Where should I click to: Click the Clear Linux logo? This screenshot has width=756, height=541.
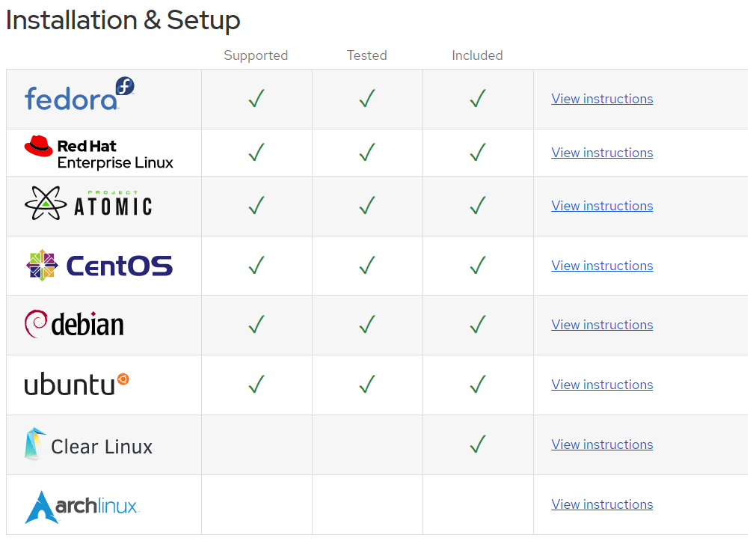pyautogui.click(x=88, y=444)
